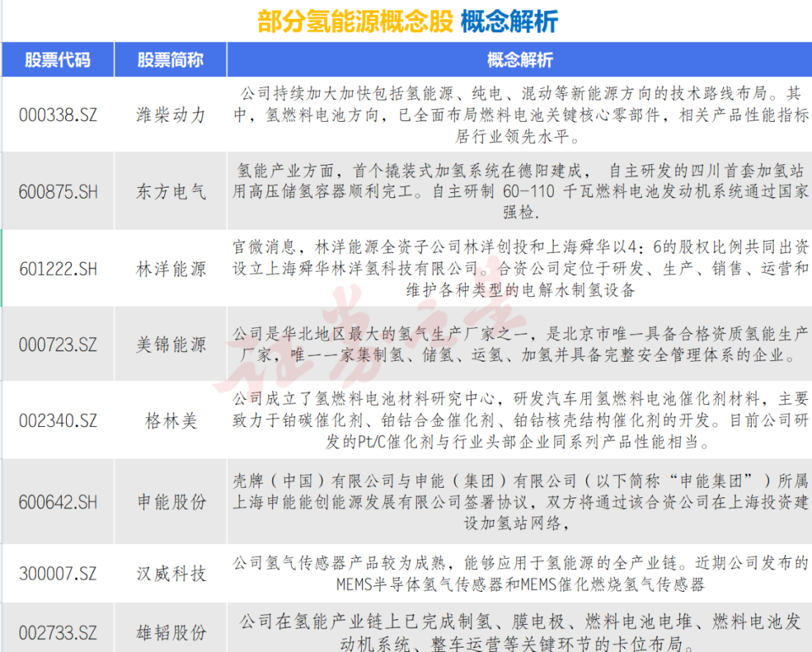Select stock code 002340.SZ
This screenshot has height=652, width=812.
tap(58, 420)
